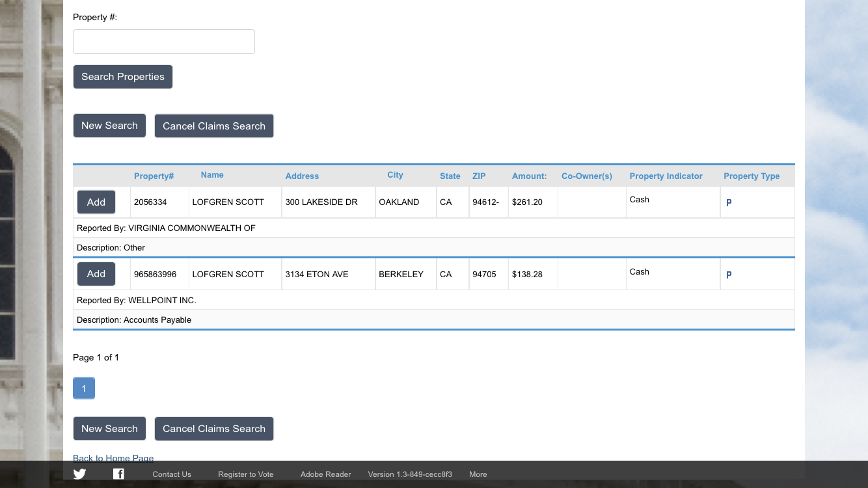Add property 2056334 to claim
Image resolution: width=868 pixels, height=488 pixels.
point(96,202)
